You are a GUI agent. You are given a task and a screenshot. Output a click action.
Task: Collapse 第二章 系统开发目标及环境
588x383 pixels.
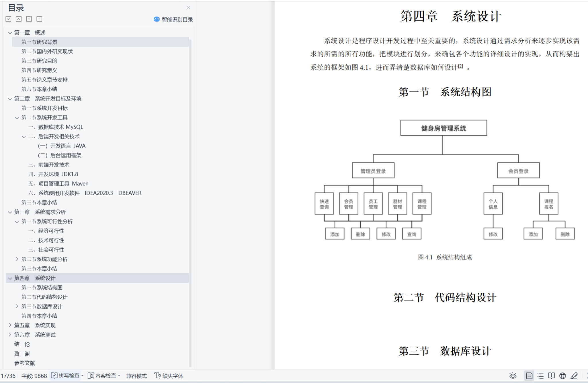(10, 99)
